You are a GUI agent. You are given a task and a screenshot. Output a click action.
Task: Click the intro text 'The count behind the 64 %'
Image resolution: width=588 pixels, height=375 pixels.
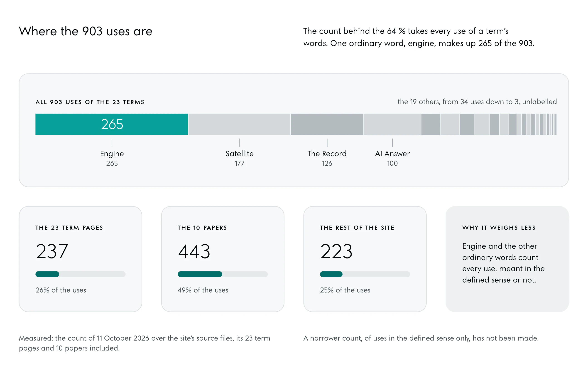419,37
